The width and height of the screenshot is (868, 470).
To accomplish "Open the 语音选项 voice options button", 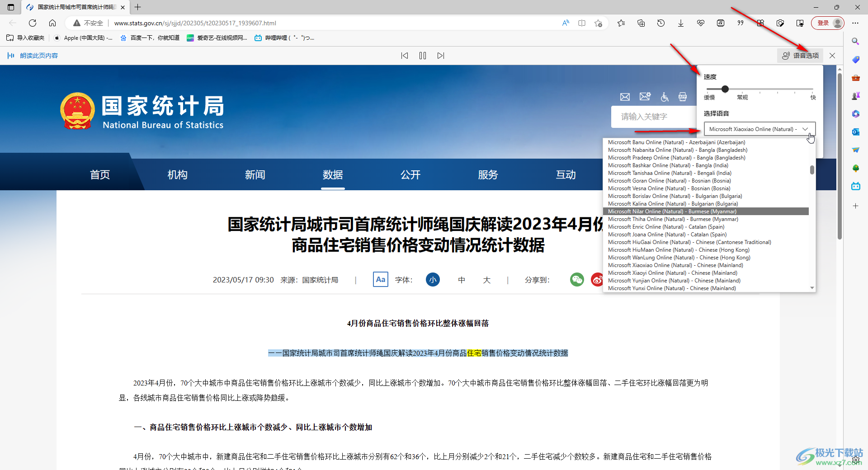I will (x=801, y=56).
